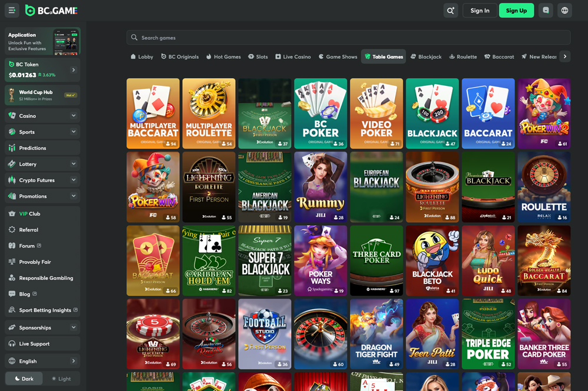Viewport: 588px width, 391px height.
Task: Click the Blog icon in the sidebar
Action: point(12,294)
